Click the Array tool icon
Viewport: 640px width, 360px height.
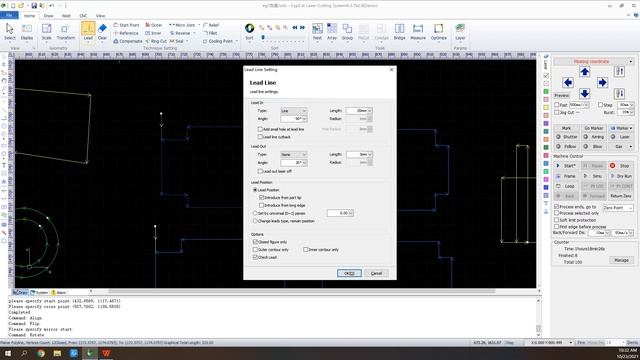(332, 32)
